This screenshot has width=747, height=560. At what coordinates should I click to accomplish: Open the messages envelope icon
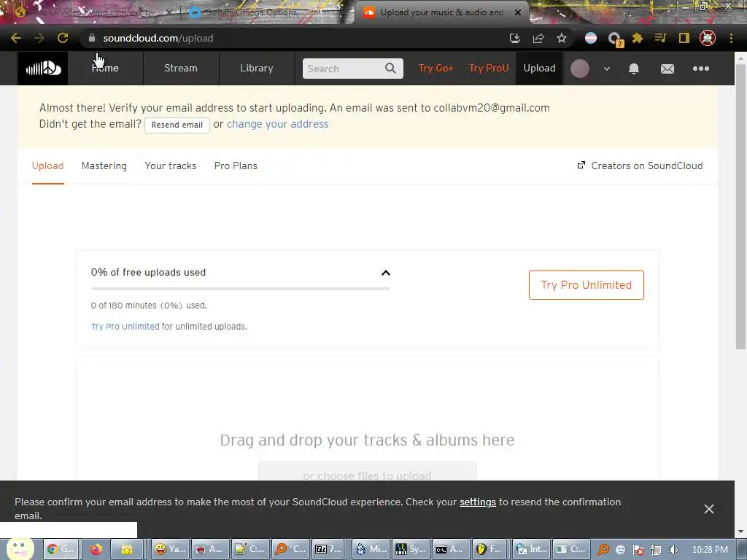[667, 69]
